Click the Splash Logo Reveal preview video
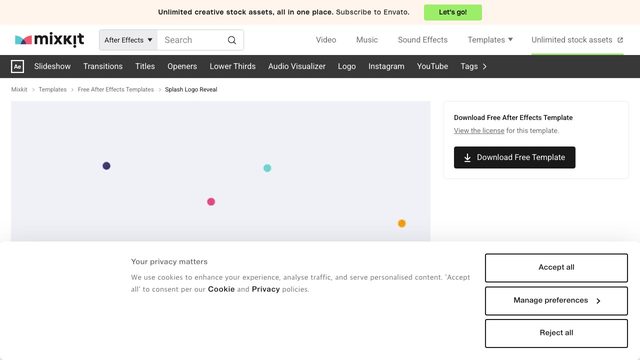Image resolution: width=640 pixels, height=360 pixels. click(x=220, y=171)
